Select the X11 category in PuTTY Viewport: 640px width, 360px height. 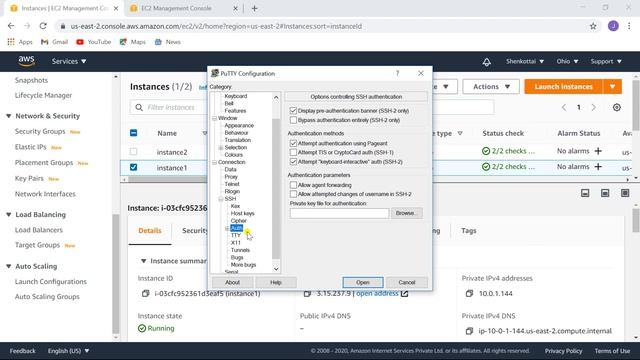point(236,243)
